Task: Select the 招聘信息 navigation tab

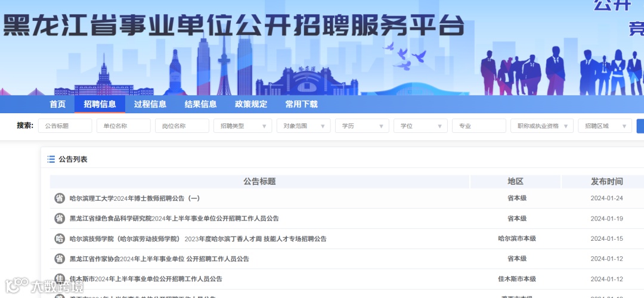Action: [100, 104]
